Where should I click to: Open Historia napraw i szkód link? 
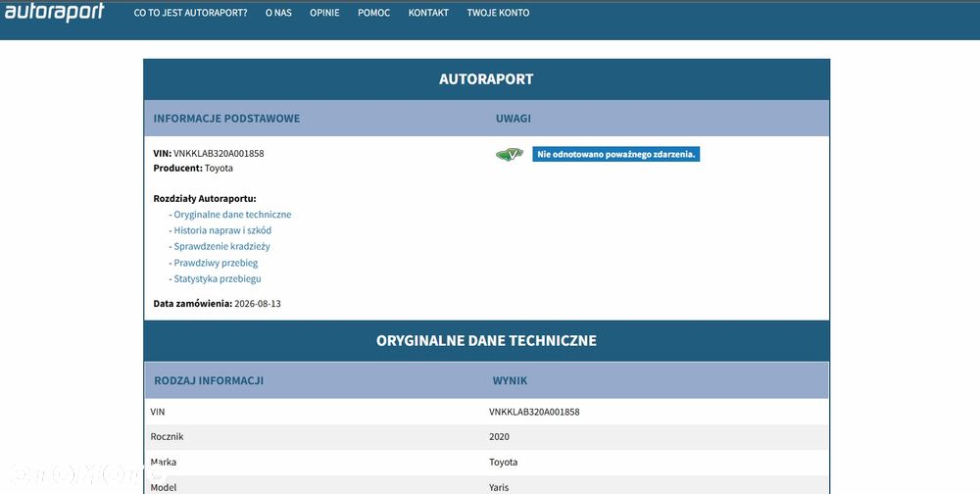point(222,230)
